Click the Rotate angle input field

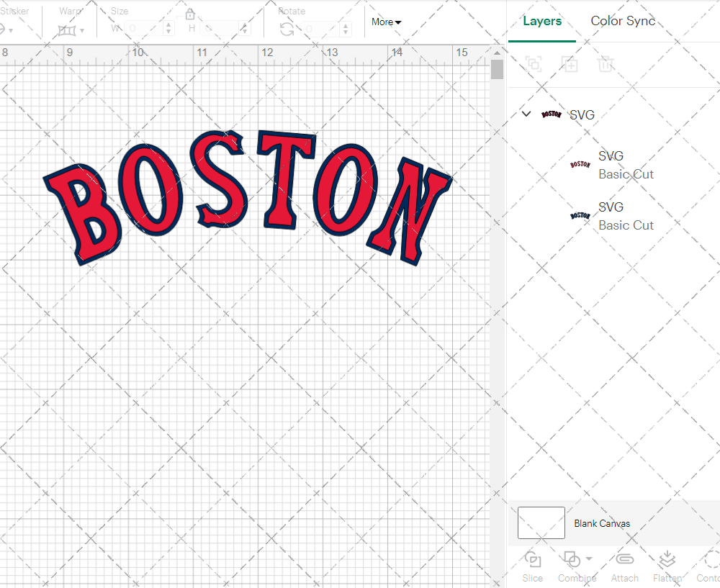pyautogui.click(x=321, y=29)
